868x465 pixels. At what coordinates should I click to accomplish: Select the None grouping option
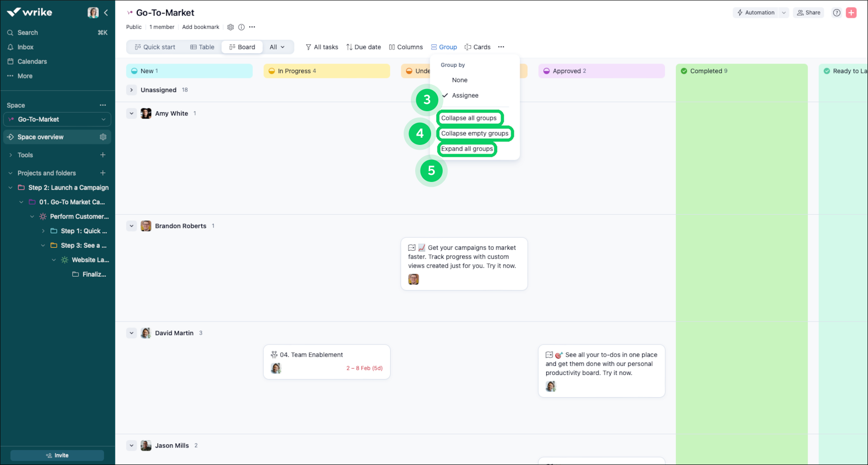point(460,80)
